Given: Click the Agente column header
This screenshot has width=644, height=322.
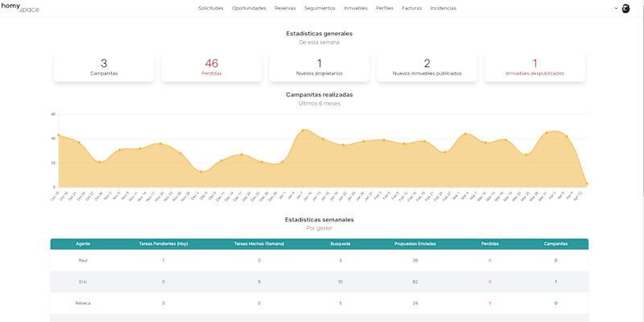Looking at the screenshot, I should (83, 244).
